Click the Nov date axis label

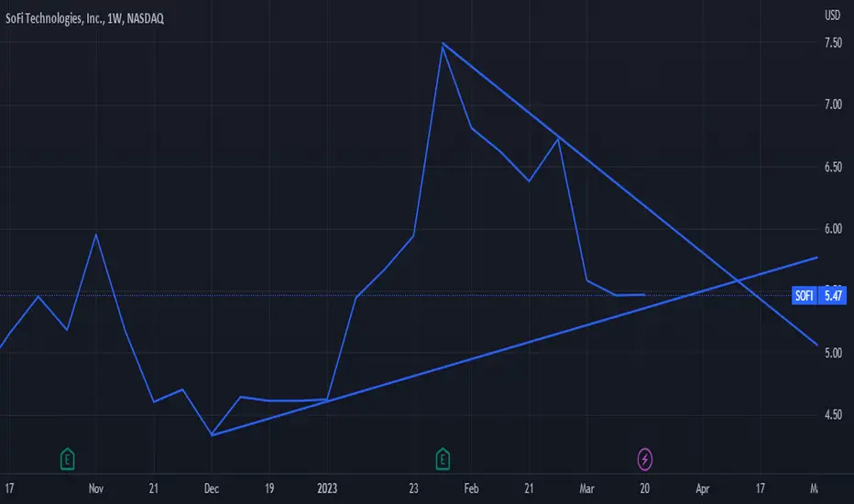(96, 488)
